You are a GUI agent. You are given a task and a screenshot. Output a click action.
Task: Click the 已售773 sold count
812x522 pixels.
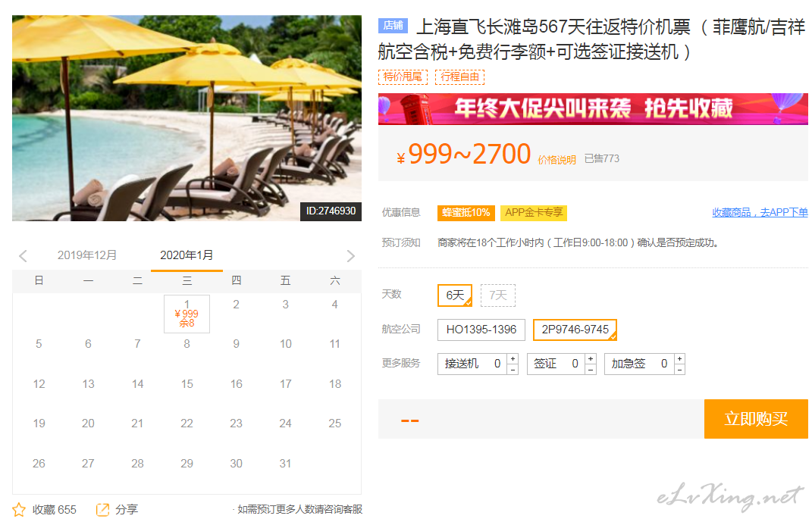click(602, 159)
